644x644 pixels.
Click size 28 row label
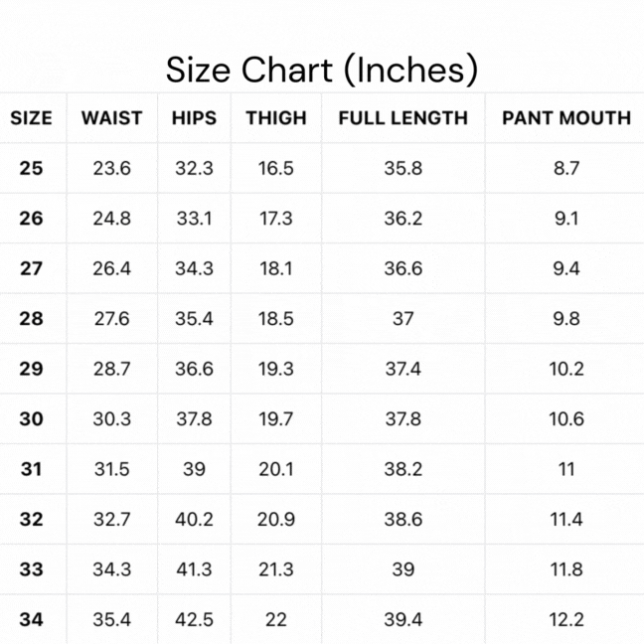tap(31, 319)
